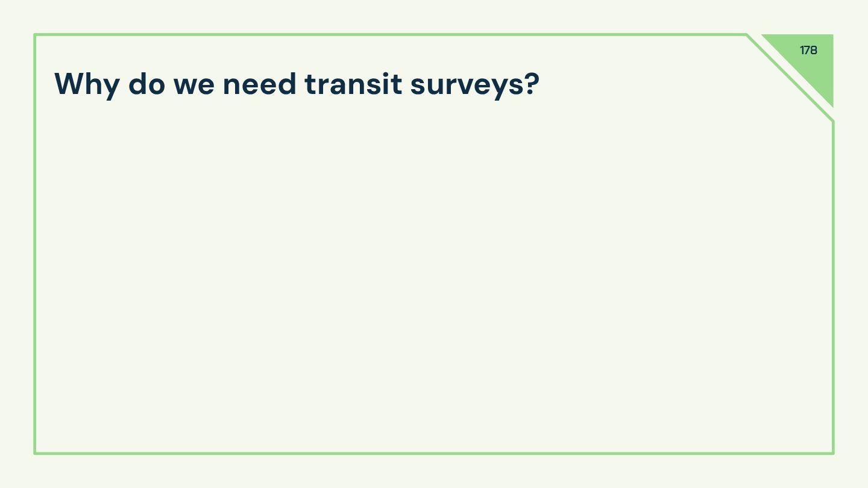Click the left edge of the green frame

point(35,241)
